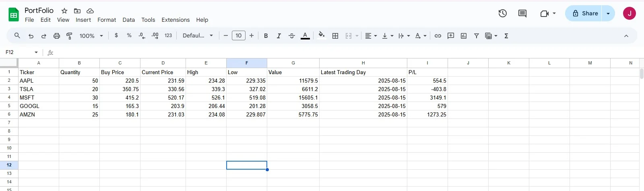The height and width of the screenshot is (191, 644).
Task: Toggle bold formatting
Action: [266, 36]
